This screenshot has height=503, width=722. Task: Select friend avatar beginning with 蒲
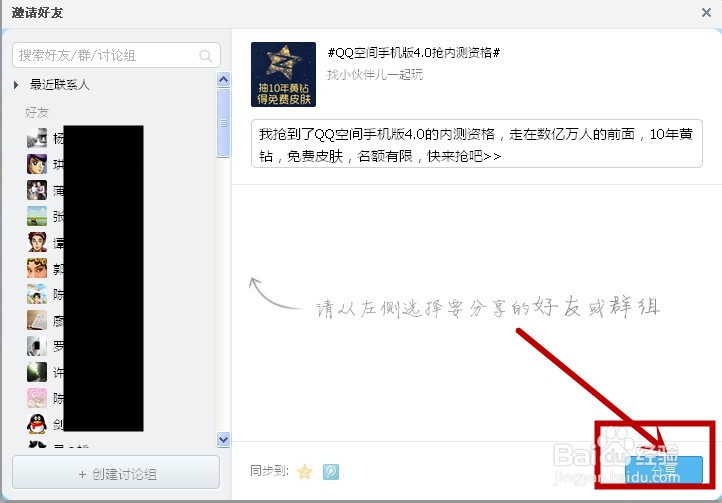(37, 190)
